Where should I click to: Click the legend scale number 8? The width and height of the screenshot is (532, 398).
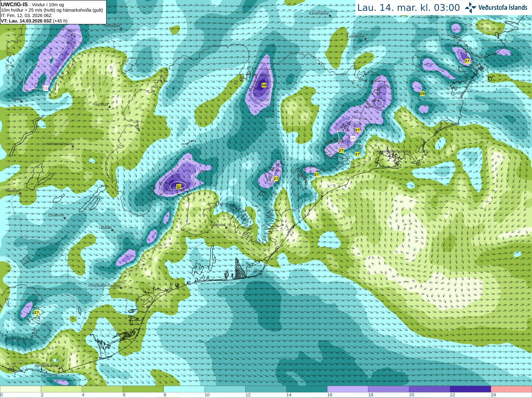(x=165, y=395)
